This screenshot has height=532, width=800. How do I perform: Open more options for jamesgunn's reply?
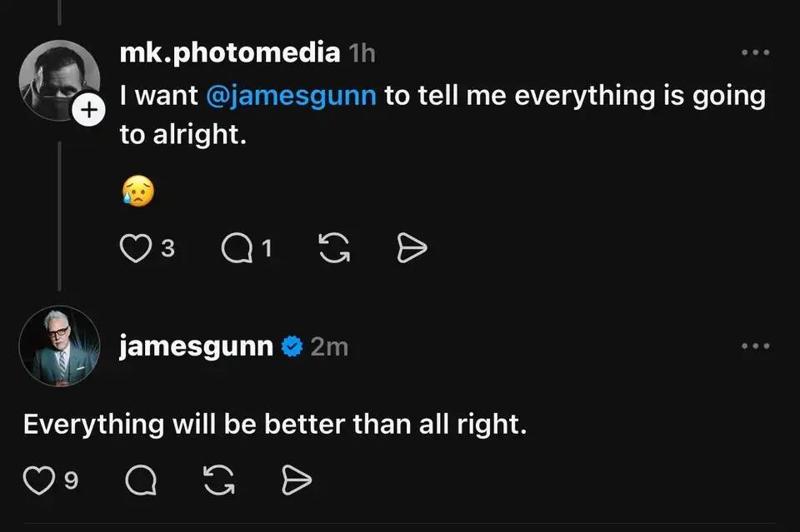point(755,346)
